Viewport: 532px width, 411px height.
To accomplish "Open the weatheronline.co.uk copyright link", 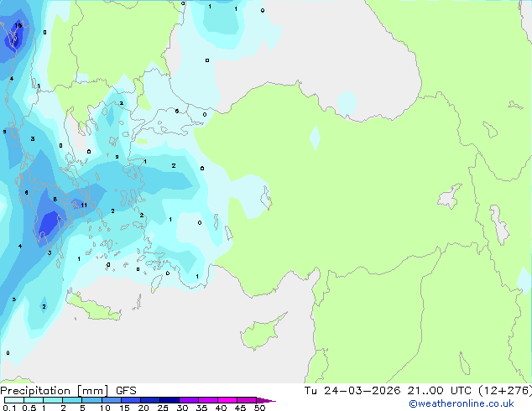I will [x=462, y=403].
